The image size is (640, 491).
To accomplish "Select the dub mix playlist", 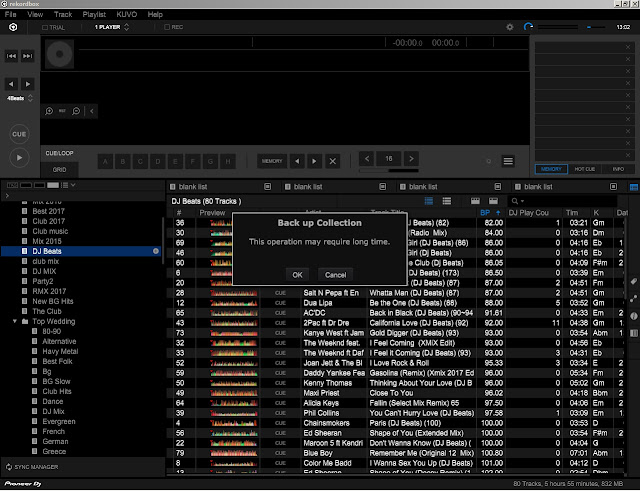I will 46,261.
